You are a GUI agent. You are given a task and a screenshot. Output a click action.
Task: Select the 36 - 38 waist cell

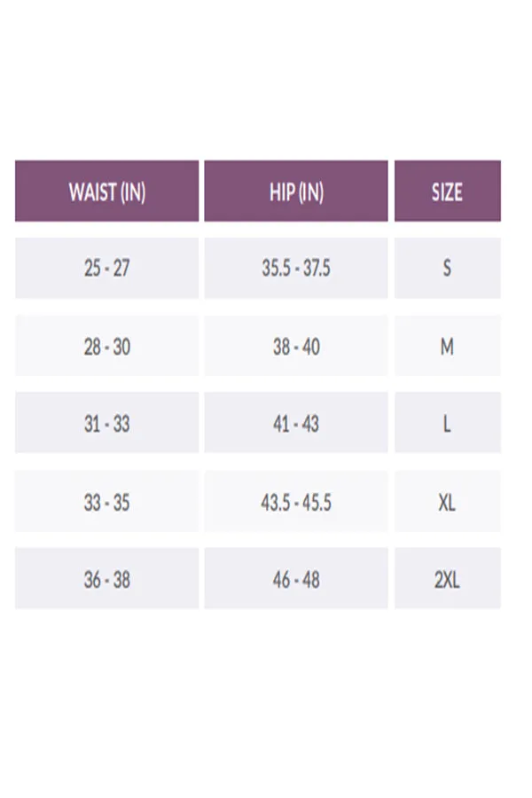tap(107, 578)
